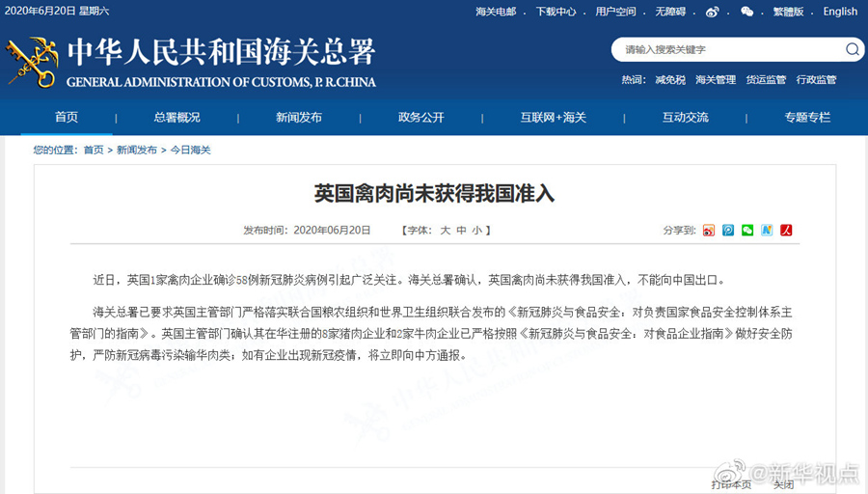Set font size to large (大)
The width and height of the screenshot is (868, 494).
(x=446, y=231)
